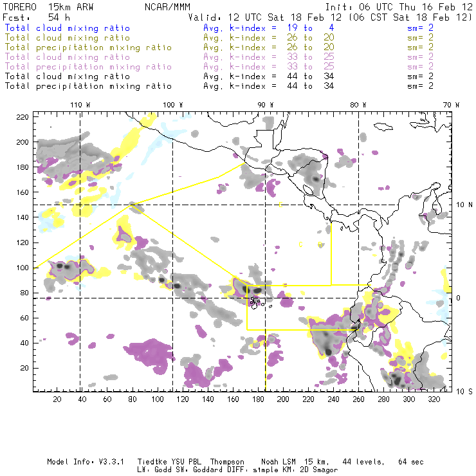The height and width of the screenshot is (476, 476).
Task: Click the '110 W' longitude label
Action: pyautogui.click(x=80, y=105)
